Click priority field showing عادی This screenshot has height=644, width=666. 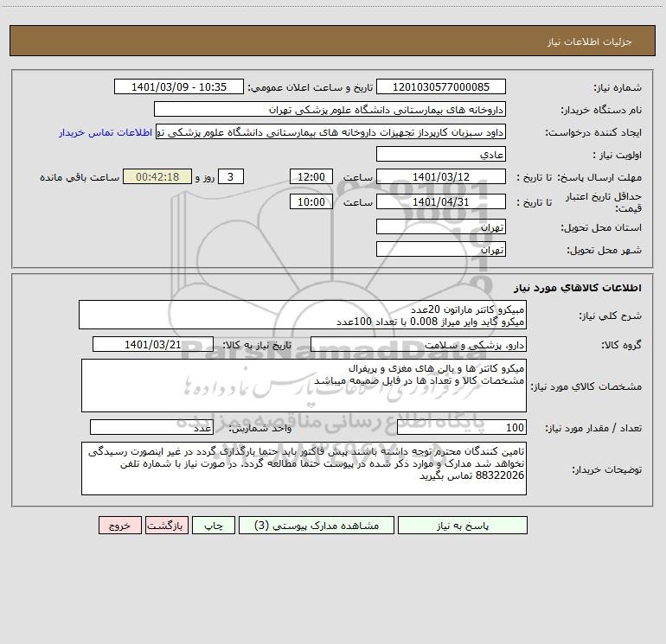click(x=441, y=154)
